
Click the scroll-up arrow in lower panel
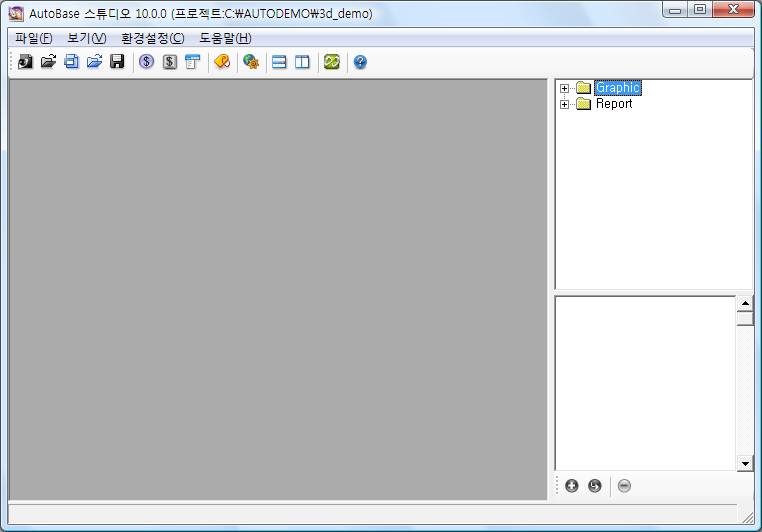pyautogui.click(x=745, y=303)
